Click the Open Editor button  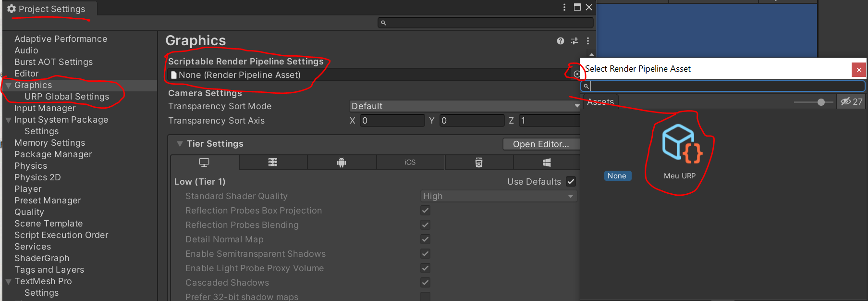point(541,144)
